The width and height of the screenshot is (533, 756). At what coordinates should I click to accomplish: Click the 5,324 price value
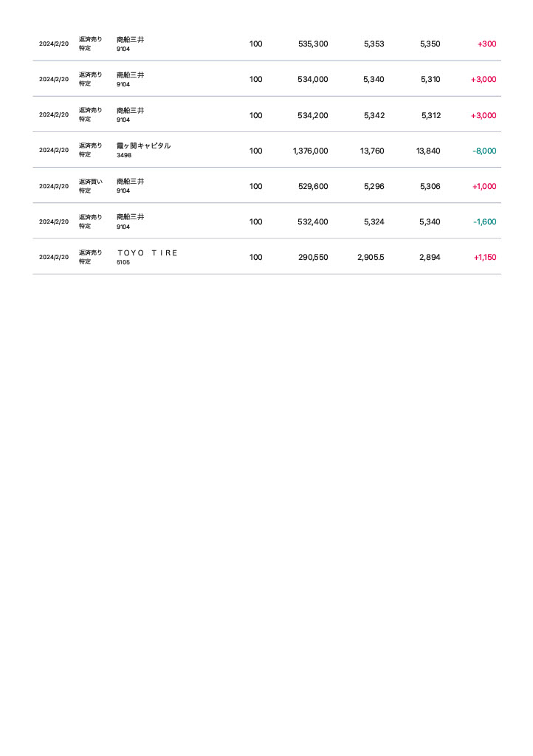point(374,221)
